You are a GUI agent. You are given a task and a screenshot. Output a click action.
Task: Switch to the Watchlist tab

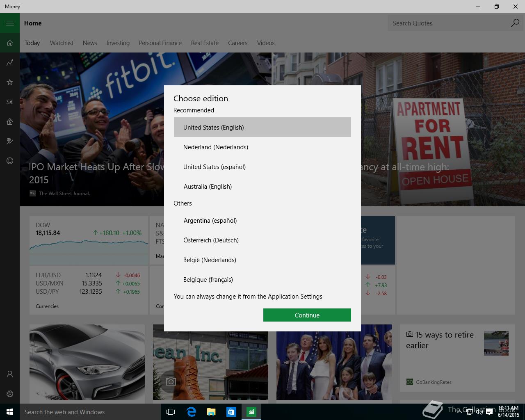(x=62, y=43)
